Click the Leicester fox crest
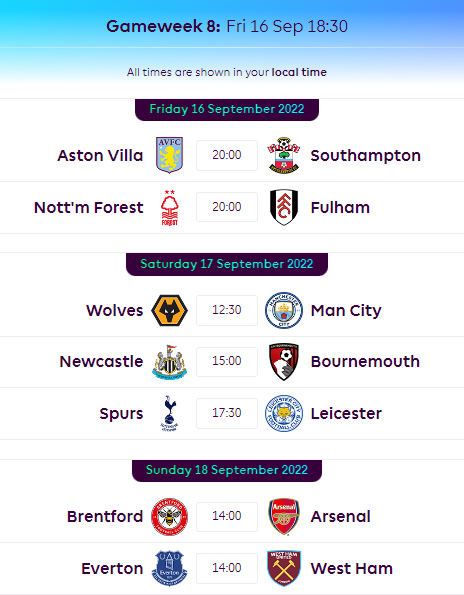This screenshot has height=595, width=464. [x=283, y=413]
